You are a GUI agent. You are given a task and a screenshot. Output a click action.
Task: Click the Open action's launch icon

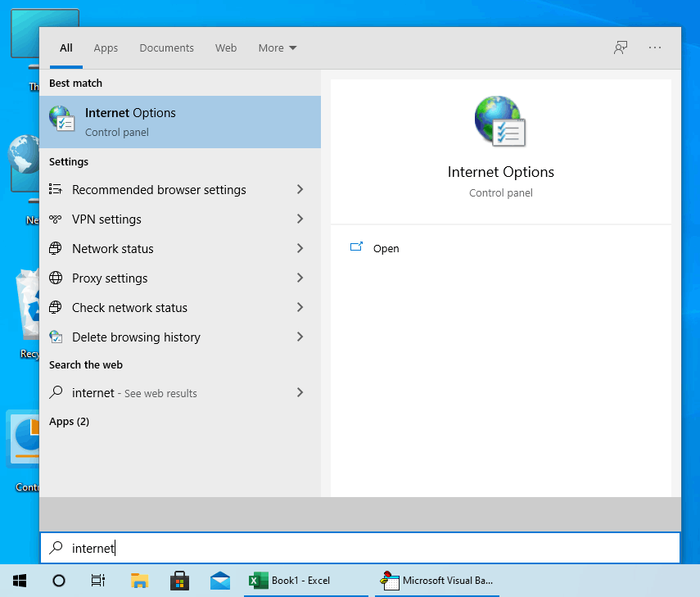pos(356,246)
